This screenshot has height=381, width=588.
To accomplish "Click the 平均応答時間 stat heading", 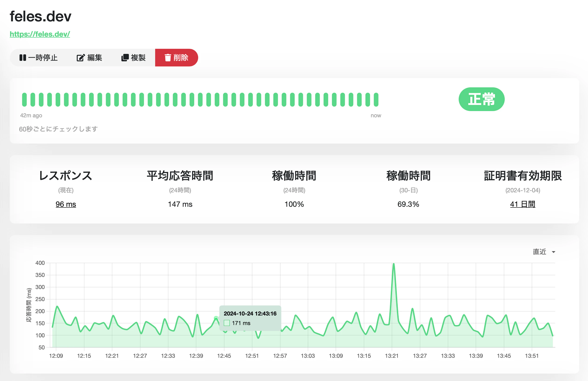I will coord(180,176).
